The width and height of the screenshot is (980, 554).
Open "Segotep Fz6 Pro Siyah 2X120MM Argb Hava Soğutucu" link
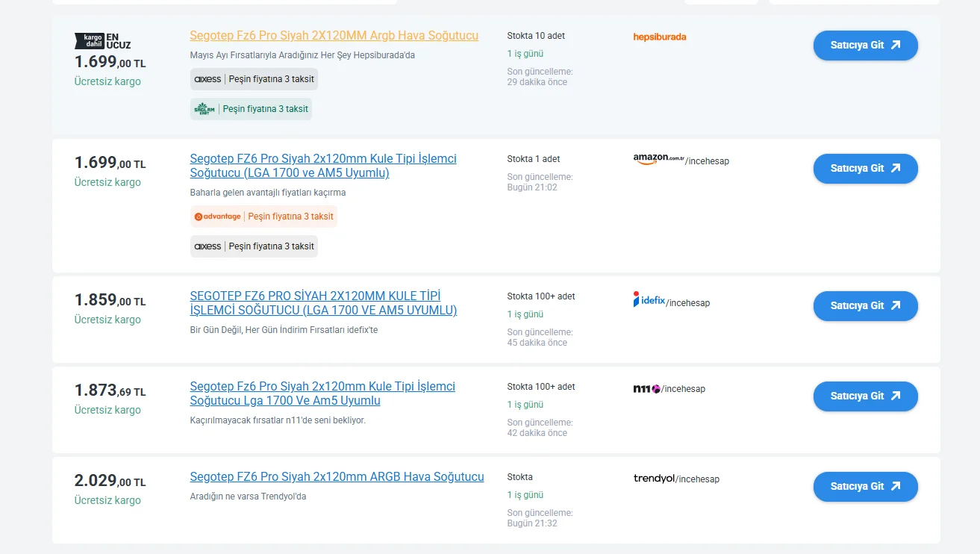334,36
